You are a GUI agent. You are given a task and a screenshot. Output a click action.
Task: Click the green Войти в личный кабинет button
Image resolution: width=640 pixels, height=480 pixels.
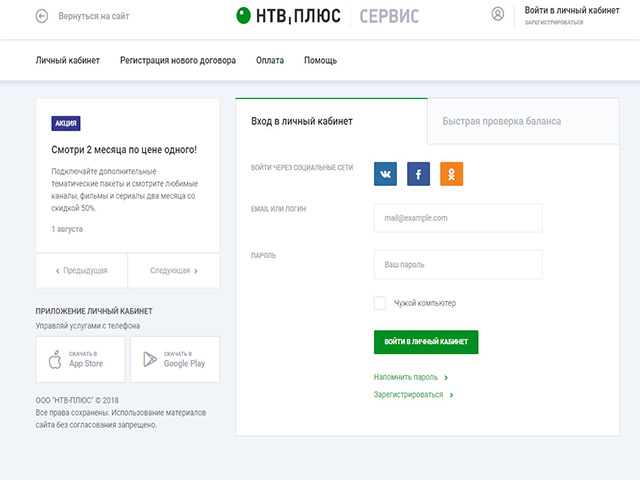(x=426, y=342)
